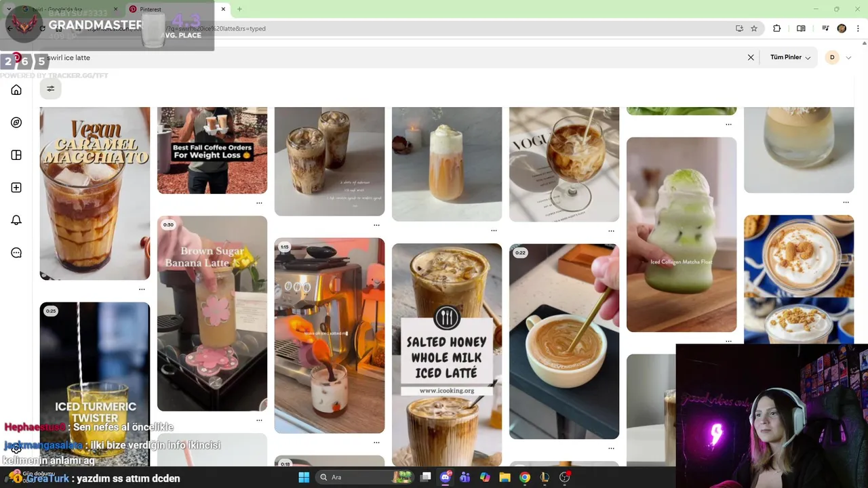Open Pinterest home from the sidebar
Viewport: 868px width, 488px height.
click(16, 90)
